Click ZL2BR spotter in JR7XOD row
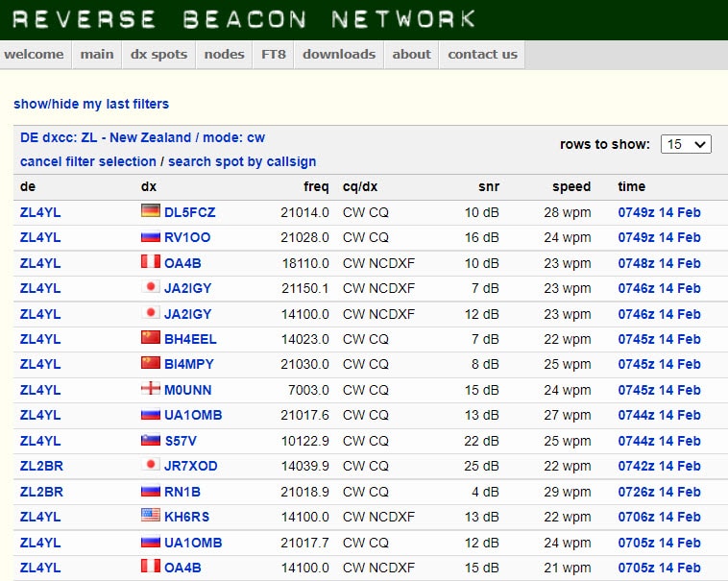The image size is (728, 581). click(x=41, y=466)
